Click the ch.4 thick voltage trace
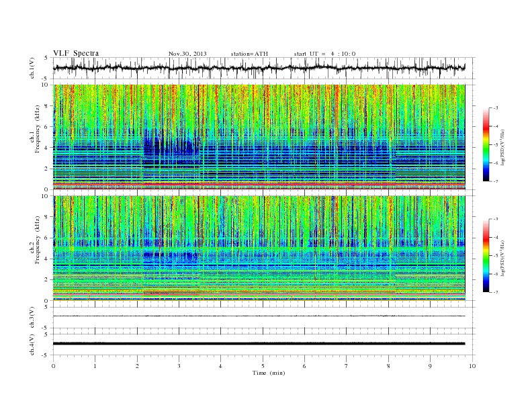This screenshot has height=411, width=532. [259, 344]
